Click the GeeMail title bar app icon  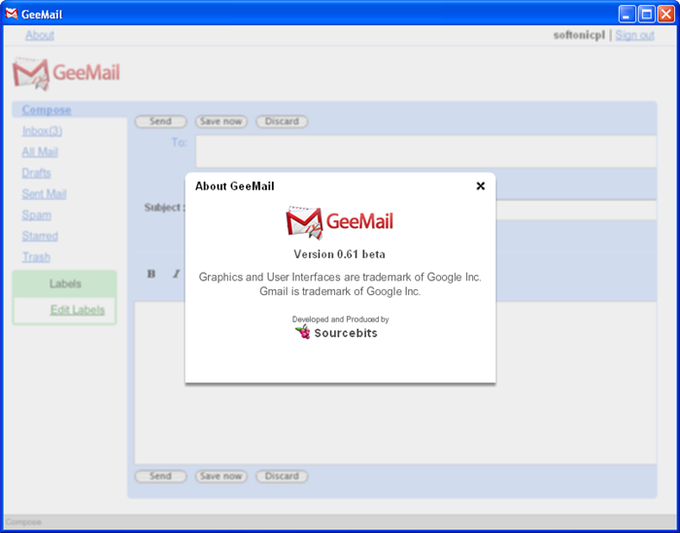[11, 14]
